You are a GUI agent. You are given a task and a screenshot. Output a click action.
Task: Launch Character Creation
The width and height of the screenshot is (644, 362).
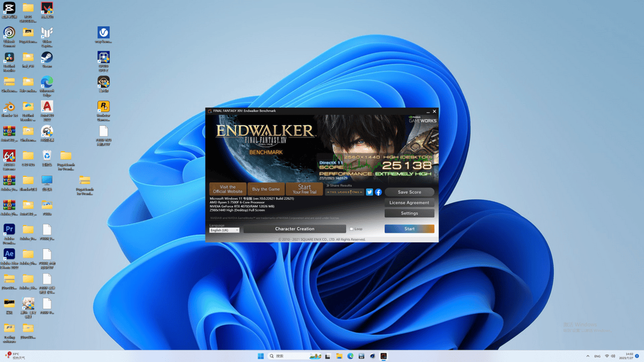click(295, 229)
